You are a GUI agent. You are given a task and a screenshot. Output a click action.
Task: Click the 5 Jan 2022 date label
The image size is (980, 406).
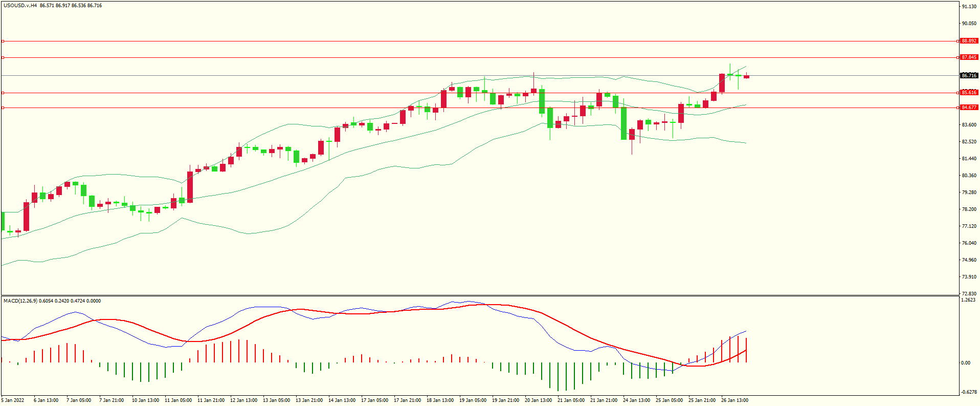click(13, 400)
